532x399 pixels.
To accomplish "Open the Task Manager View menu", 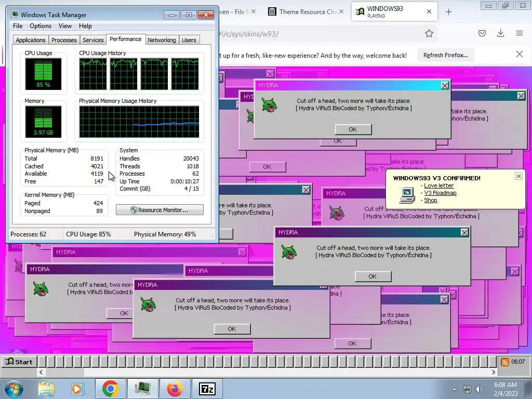I will pyautogui.click(x=65, y=26).
